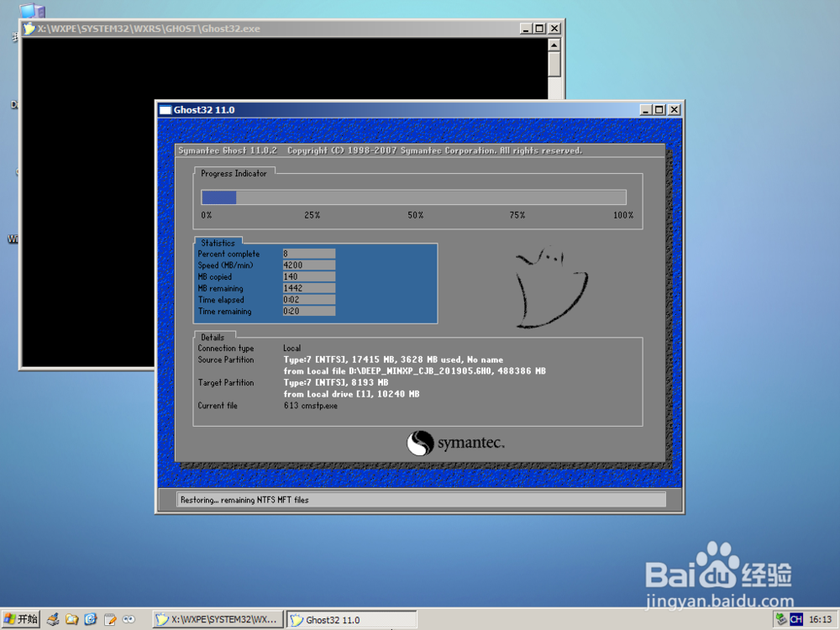Open the CH input language indicator

796,619
